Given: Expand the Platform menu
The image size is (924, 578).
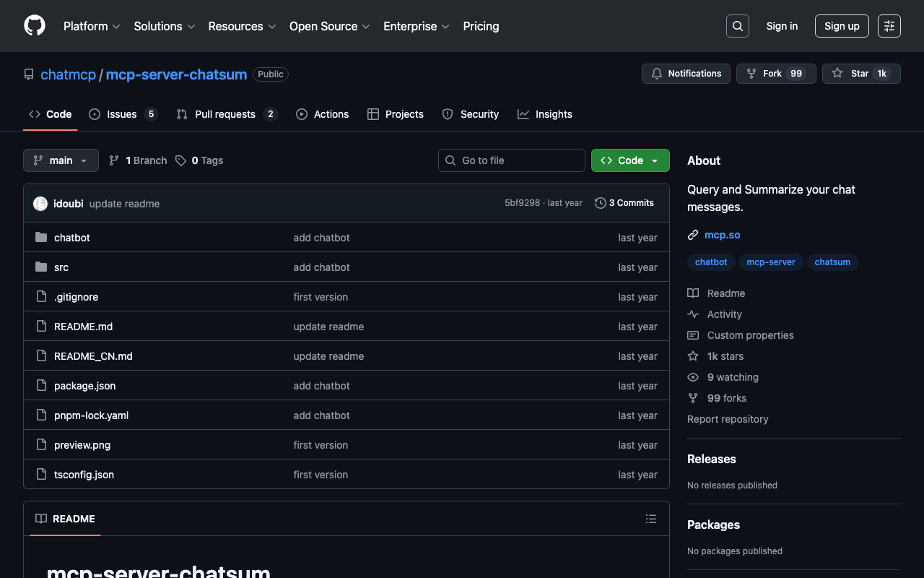Looking at the screenshot, I should point(92,26).
